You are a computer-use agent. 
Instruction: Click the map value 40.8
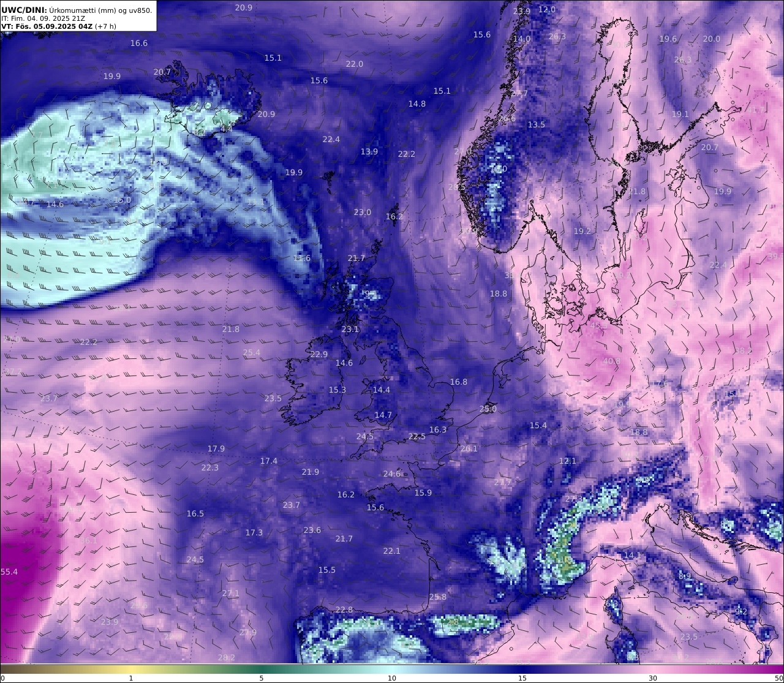[x=612, y=361]
